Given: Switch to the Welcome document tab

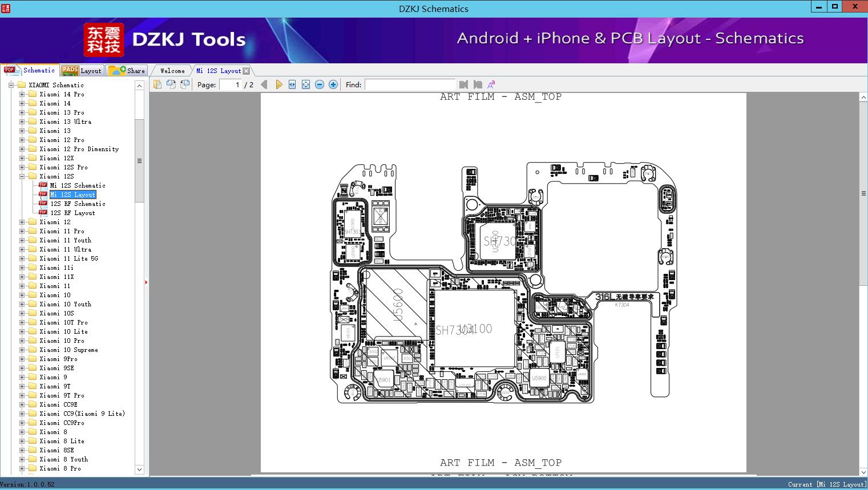Looking at the screenshot, I should click(x=172, y=71).
